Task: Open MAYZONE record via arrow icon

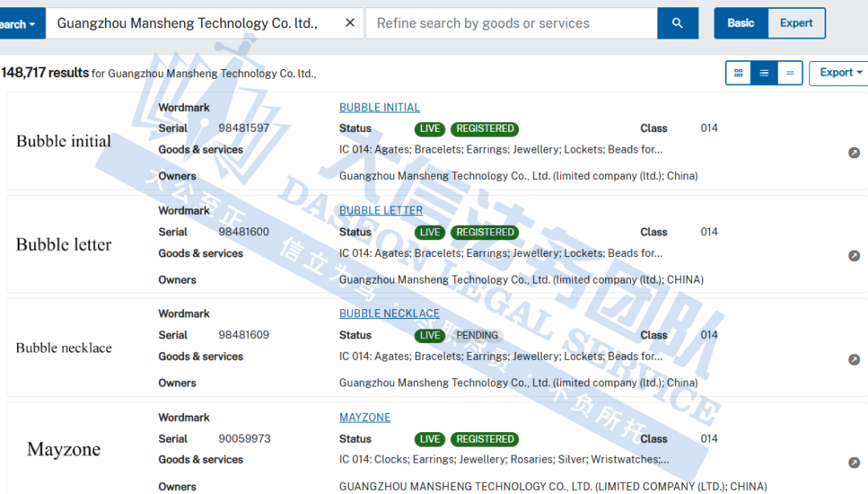Action: coord(854,463)
